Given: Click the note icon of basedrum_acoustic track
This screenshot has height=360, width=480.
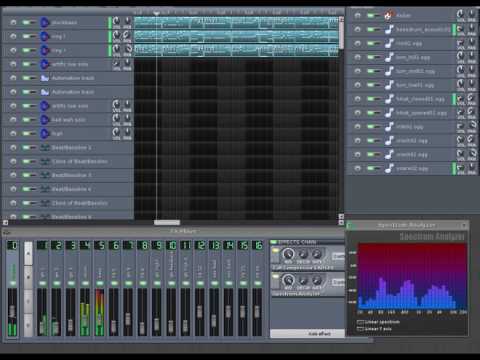Looking at the screenshot, I should (389, 29).
